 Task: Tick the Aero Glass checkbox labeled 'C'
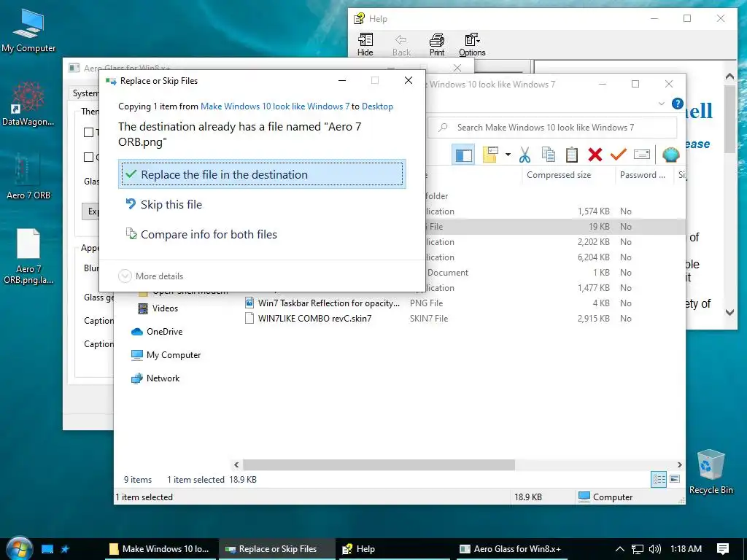(x=88, y=157)
